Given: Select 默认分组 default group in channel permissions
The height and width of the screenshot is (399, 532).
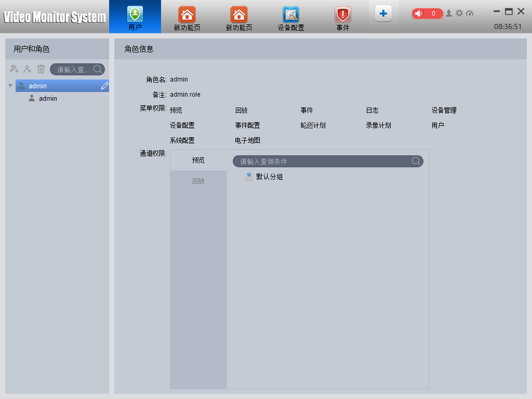Looking at the screenshot, I should point(268,177).
